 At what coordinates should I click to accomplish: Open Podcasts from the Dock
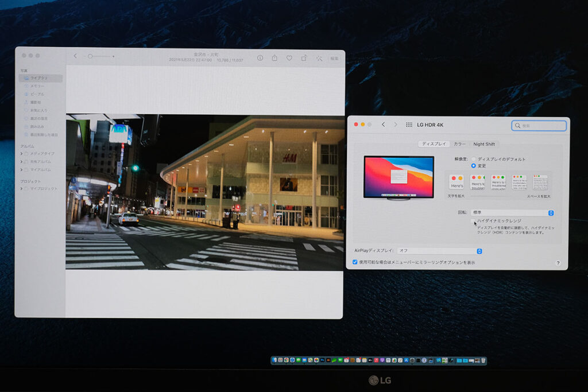click(x=382, y=360)
